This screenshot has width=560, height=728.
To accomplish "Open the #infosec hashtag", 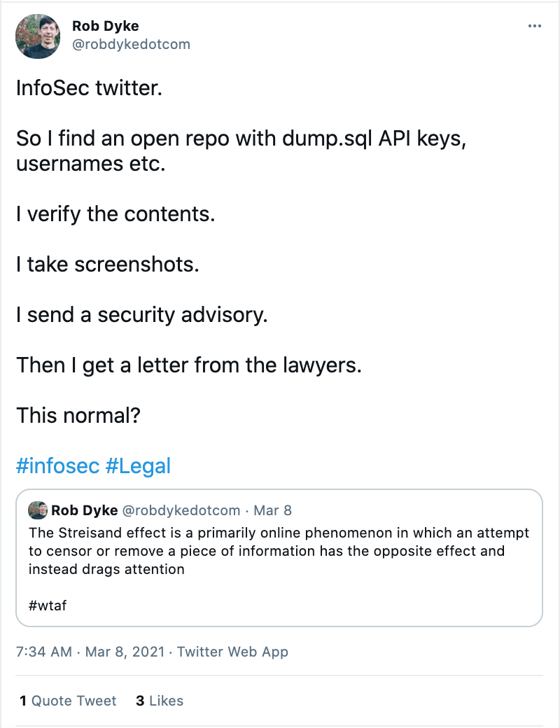I will pos(57,465).
